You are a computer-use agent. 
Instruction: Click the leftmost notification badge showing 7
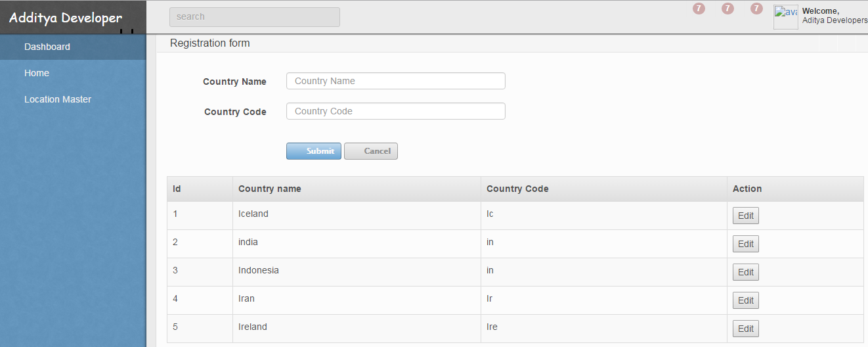click(699, 9)
